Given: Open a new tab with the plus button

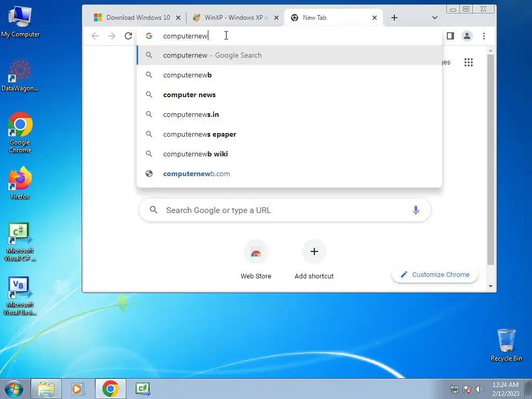Looking at the screenshot, I should (394, 18).
